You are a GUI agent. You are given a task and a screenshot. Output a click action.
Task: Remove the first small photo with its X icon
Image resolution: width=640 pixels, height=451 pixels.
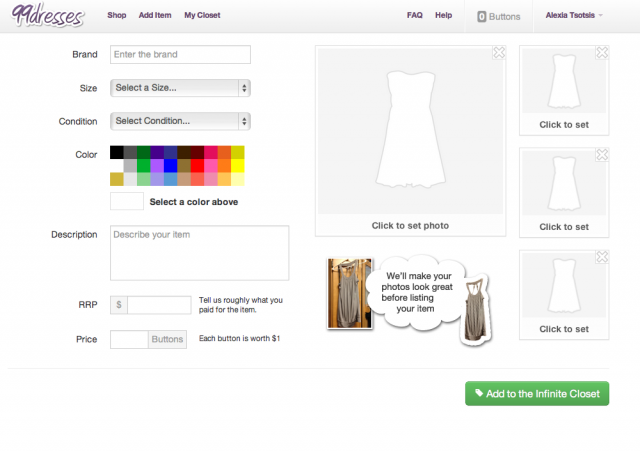[x=602, y=53]
